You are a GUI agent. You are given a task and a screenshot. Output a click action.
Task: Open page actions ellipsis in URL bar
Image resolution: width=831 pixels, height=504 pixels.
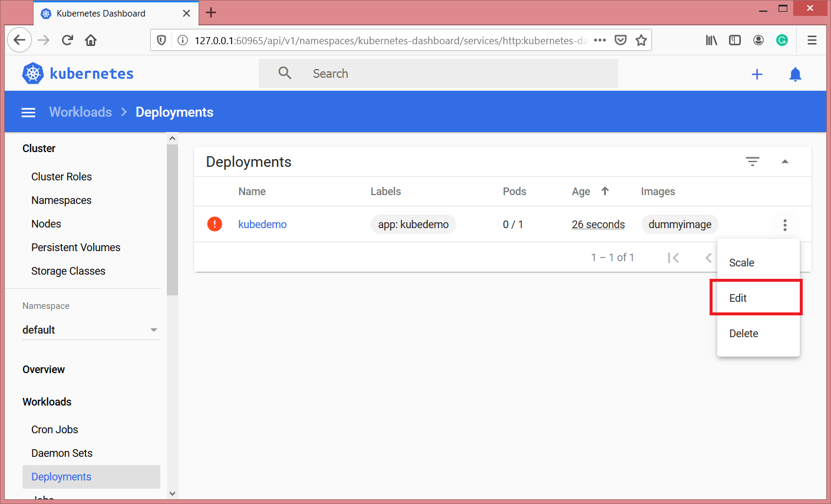[x=600, y=40]
